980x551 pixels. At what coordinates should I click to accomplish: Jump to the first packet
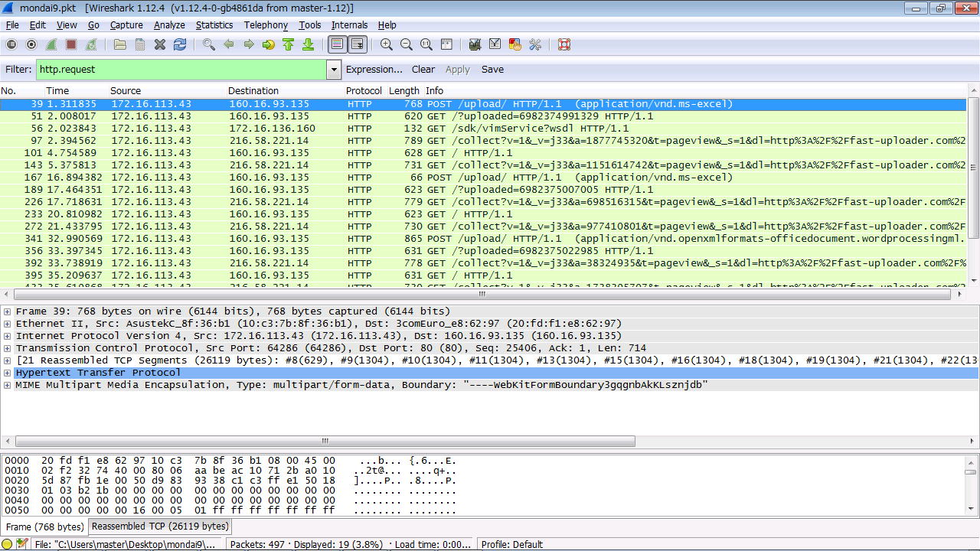[289, 44]
